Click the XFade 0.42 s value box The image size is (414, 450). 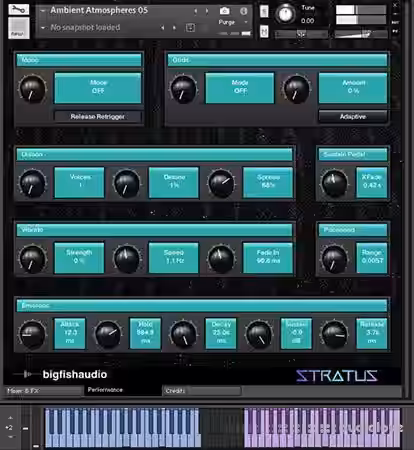372,182
